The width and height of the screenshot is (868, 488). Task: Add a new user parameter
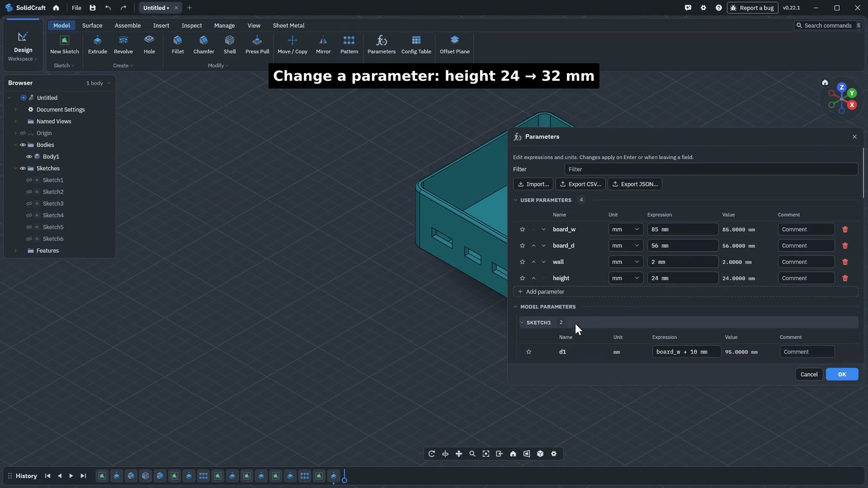[x=685, y=292]
